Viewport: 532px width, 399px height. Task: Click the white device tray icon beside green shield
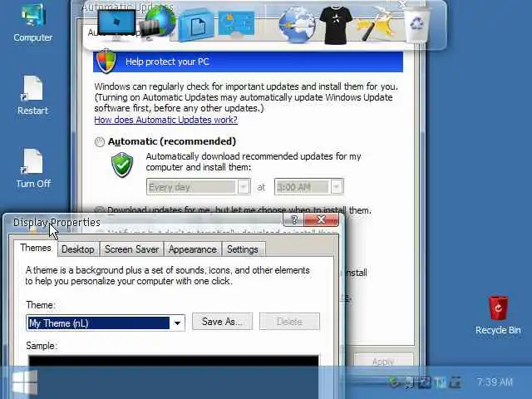pos(410,382)
